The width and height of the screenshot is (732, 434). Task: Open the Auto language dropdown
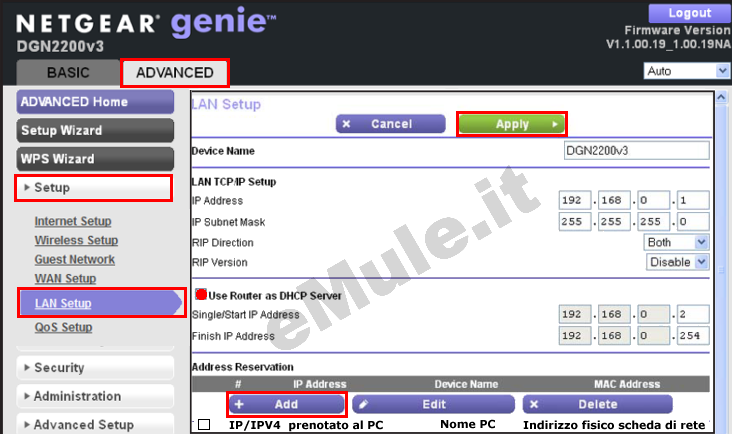[686, 71]
